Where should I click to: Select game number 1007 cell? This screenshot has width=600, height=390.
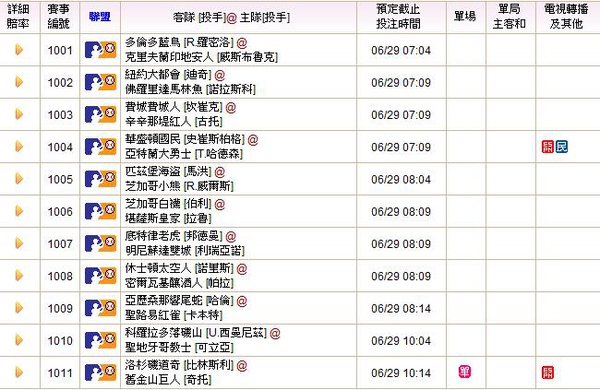coord(60,244)
